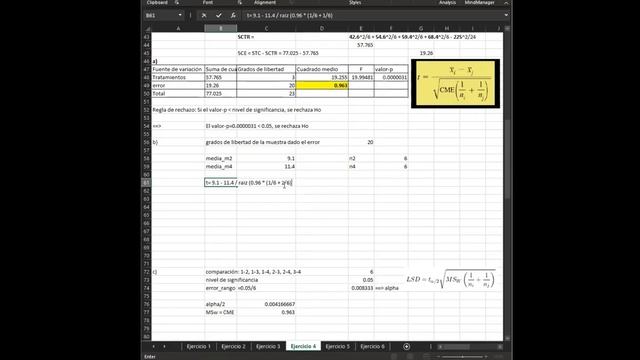This screenshot has width=640, height=360.
Task: Switch to the Ejercicio 5 sheet
Action: point(338,347)
